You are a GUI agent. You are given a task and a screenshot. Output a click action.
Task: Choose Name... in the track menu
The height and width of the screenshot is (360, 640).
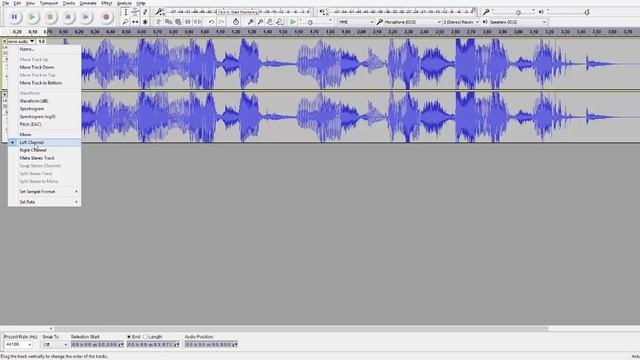click(x=44, y=49)
